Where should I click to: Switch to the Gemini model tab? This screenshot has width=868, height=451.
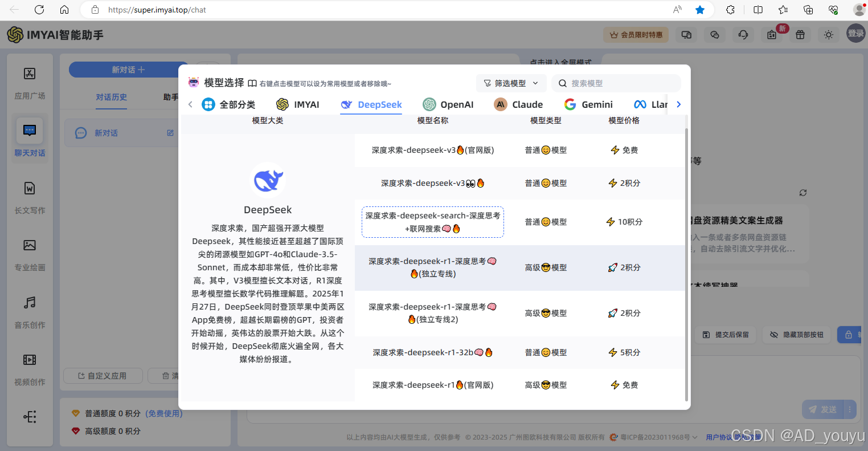[x=588, y=104]
